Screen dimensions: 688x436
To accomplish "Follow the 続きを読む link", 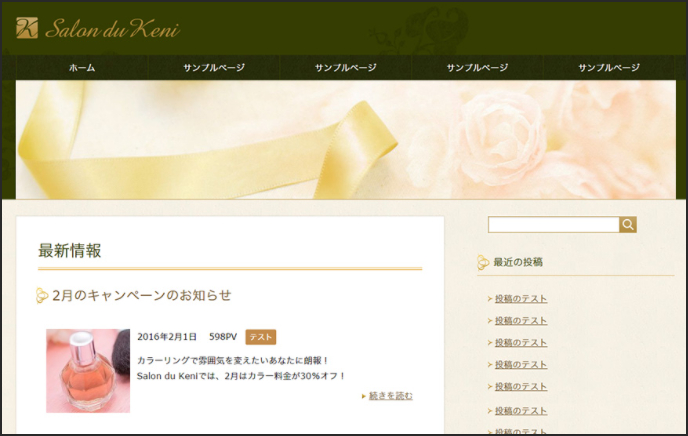I will click(x=391, y=396).
